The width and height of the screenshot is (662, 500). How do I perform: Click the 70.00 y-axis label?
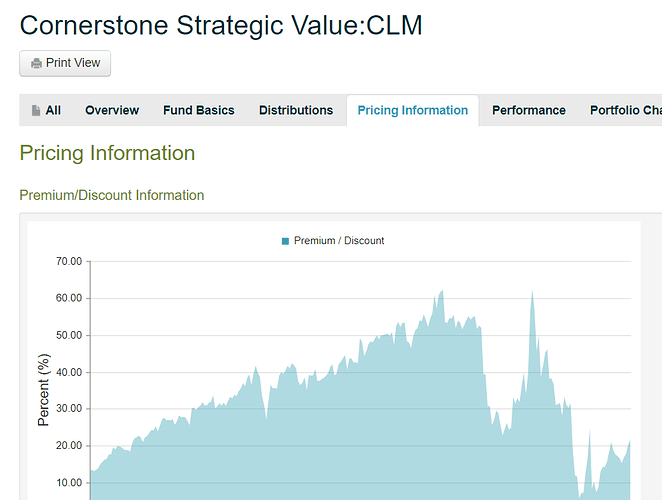point(69,261)
